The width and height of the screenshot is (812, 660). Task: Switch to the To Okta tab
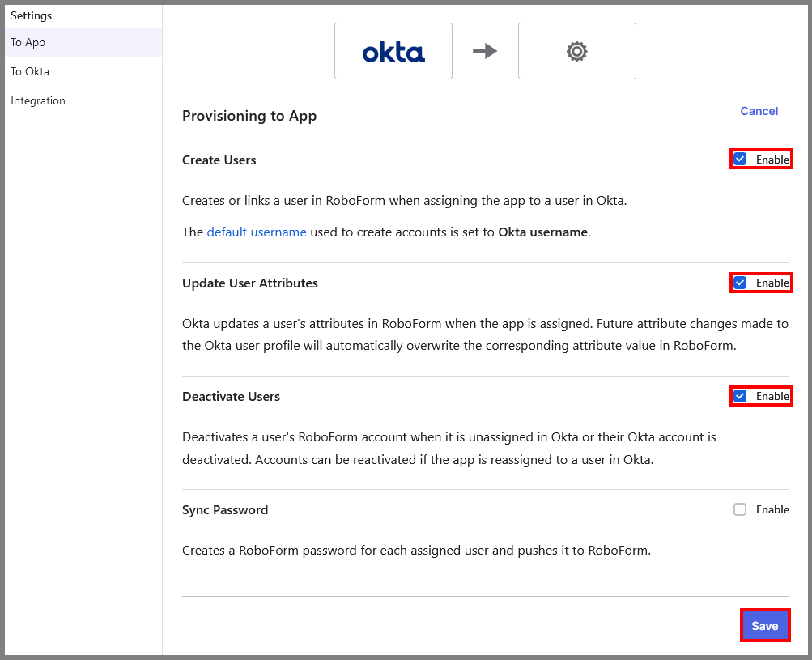(x=30, y=71)
